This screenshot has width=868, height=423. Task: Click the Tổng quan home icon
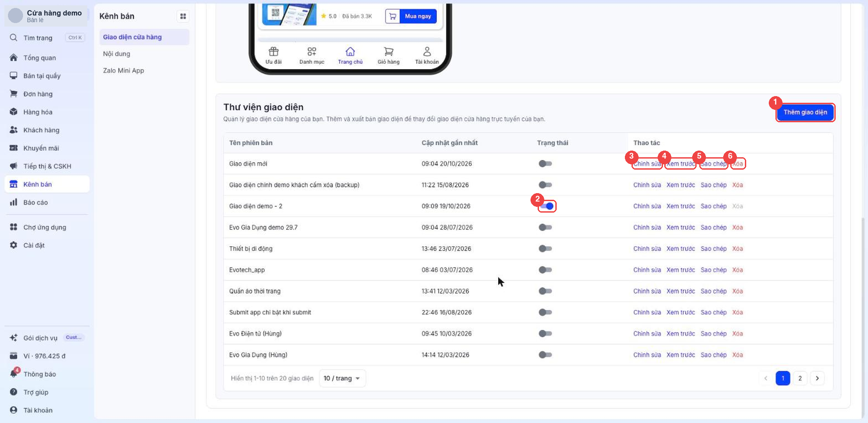(14, 58)
